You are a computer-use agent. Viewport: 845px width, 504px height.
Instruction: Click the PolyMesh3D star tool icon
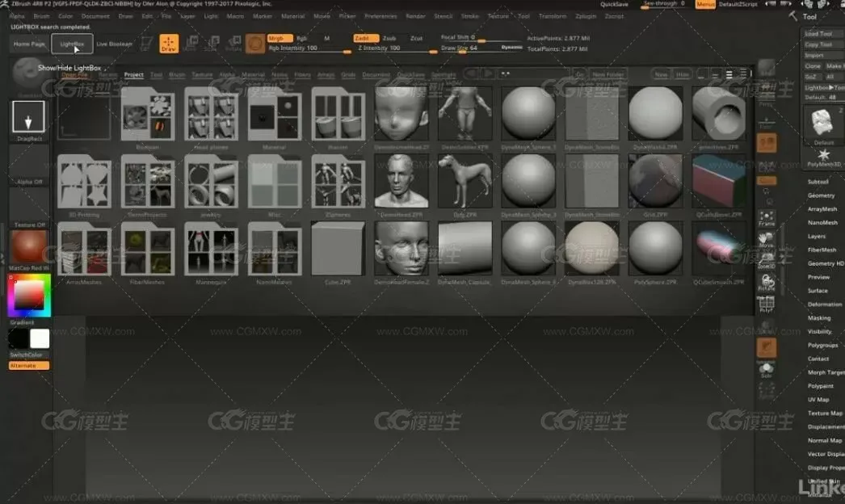click(x=823, y=157)
